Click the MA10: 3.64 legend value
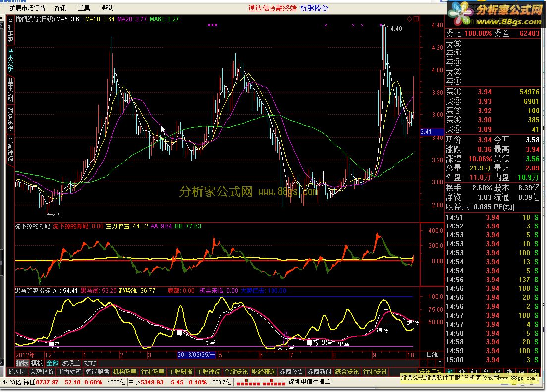The height and width of the screenshot is (392, 547). [x=100, y=19]
